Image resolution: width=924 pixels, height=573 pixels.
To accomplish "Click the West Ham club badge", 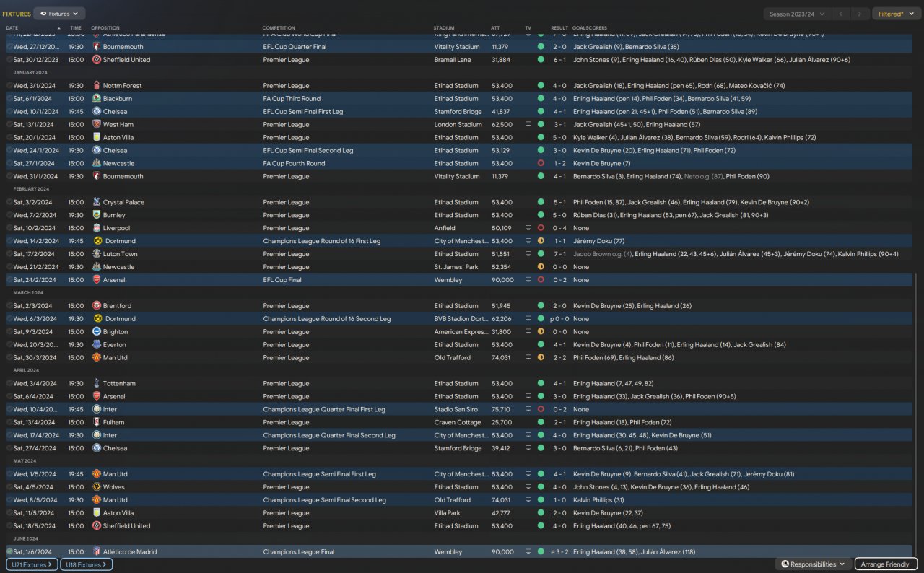I will click(x=97, y=125).
